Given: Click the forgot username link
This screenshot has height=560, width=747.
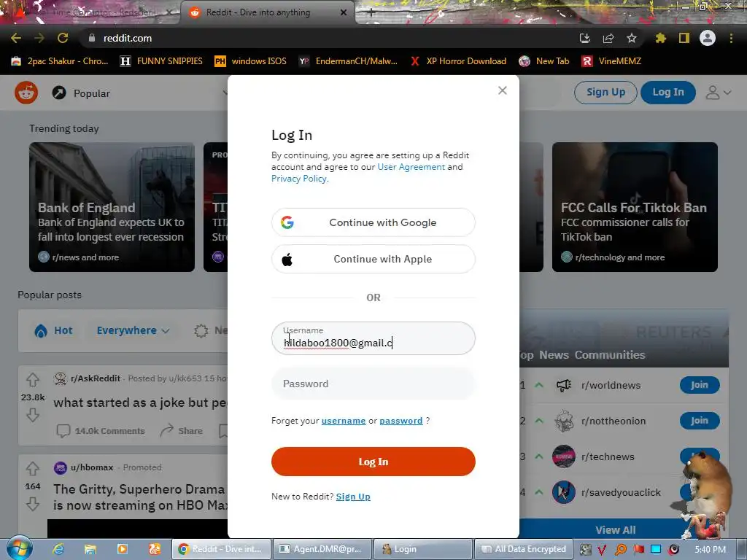Looking at the screenshot, I should [344, 421].
